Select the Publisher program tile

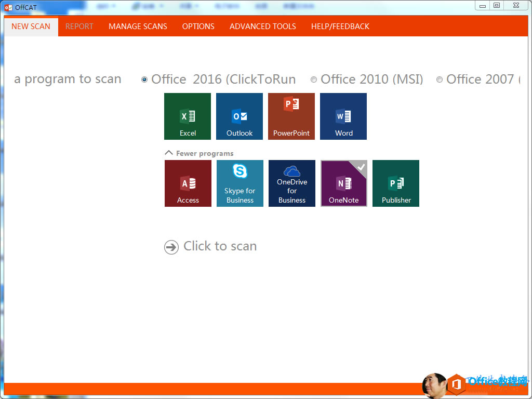[395, 183]
